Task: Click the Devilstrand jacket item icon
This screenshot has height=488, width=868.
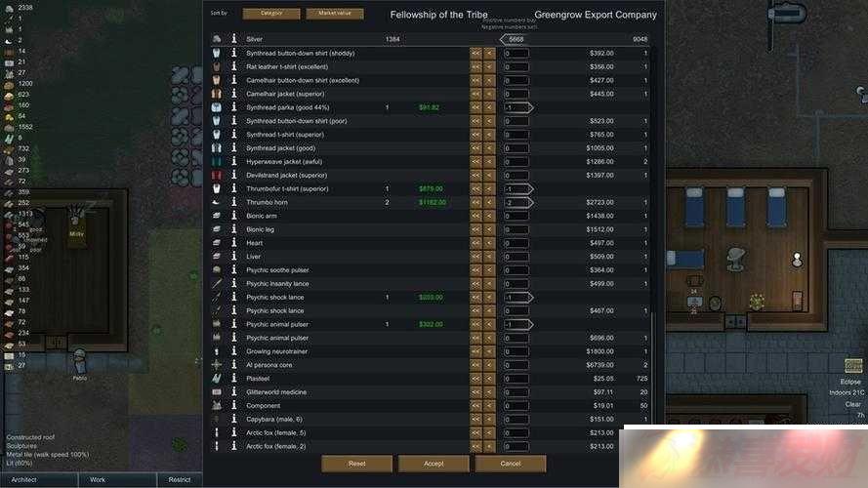Action: click(217, 176)
